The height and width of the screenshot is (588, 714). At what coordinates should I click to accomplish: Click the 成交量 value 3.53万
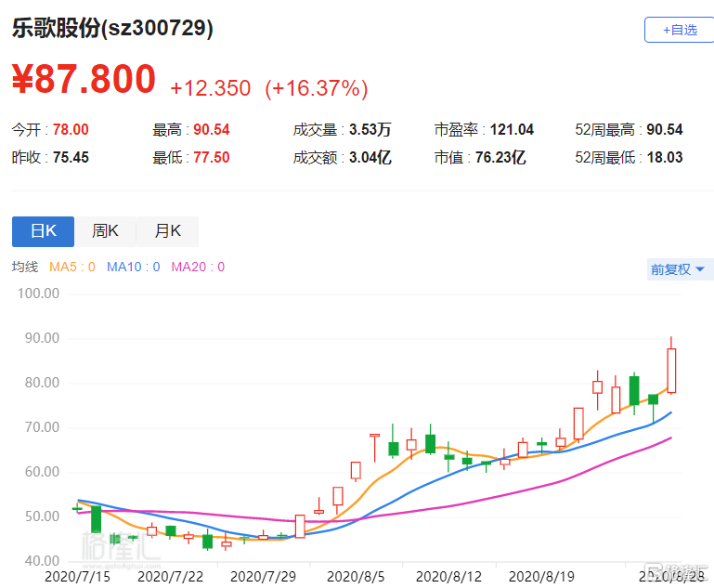[370, 130]
